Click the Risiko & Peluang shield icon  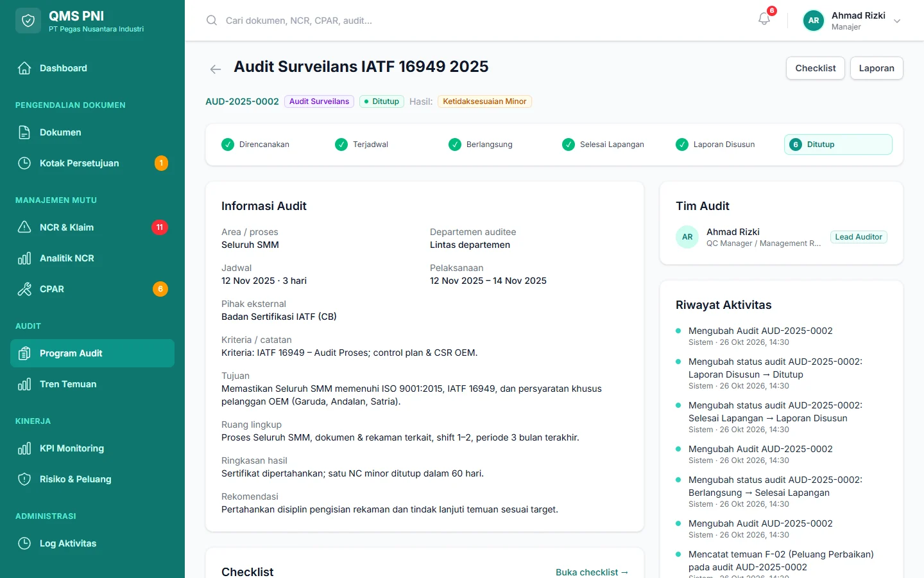point(24,479)
